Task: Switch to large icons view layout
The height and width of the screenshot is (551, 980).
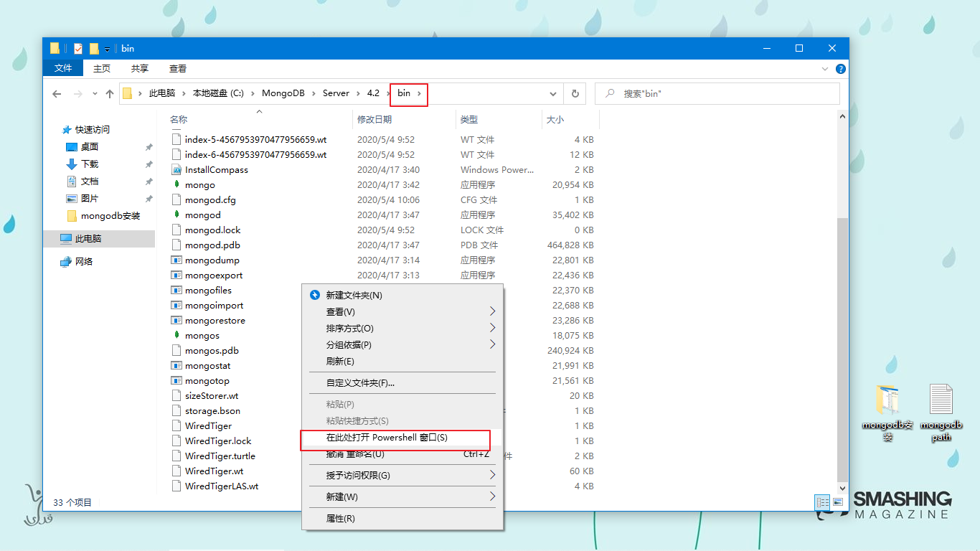Action: (x=838, y=503)
